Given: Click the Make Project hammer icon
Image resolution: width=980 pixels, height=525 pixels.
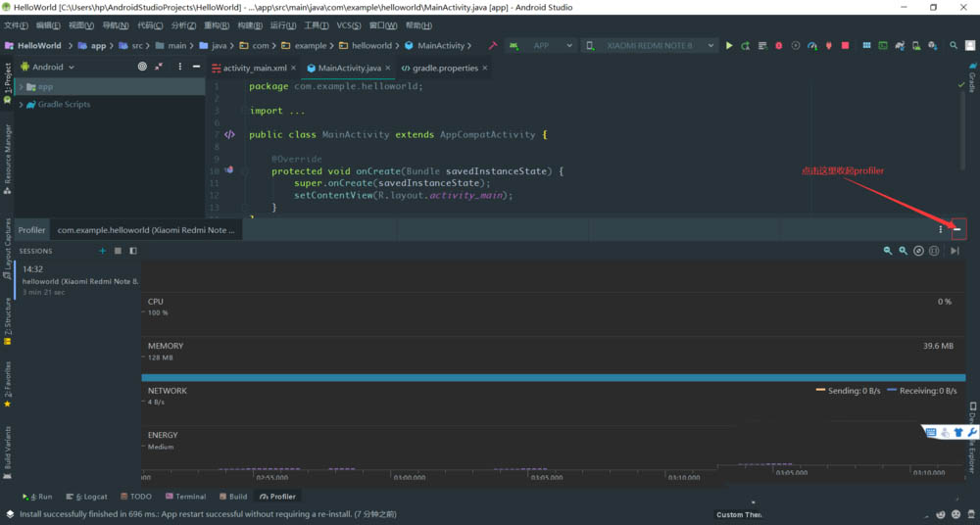Looking at the screenshot, I should 493,46.
